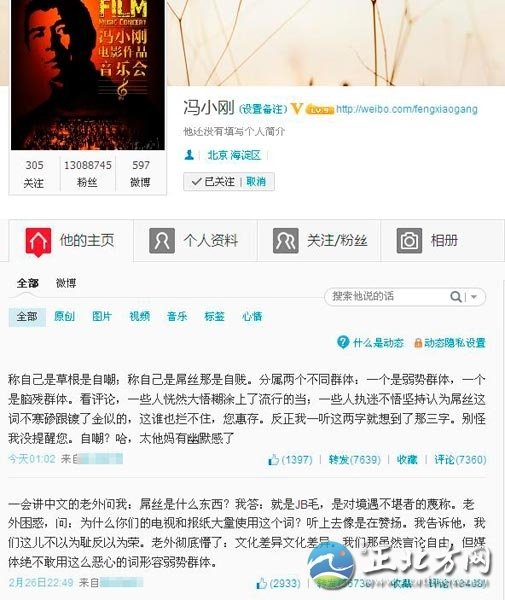
Task: Click the question mark icon near 什么是动态
Action: pos(343,342)
